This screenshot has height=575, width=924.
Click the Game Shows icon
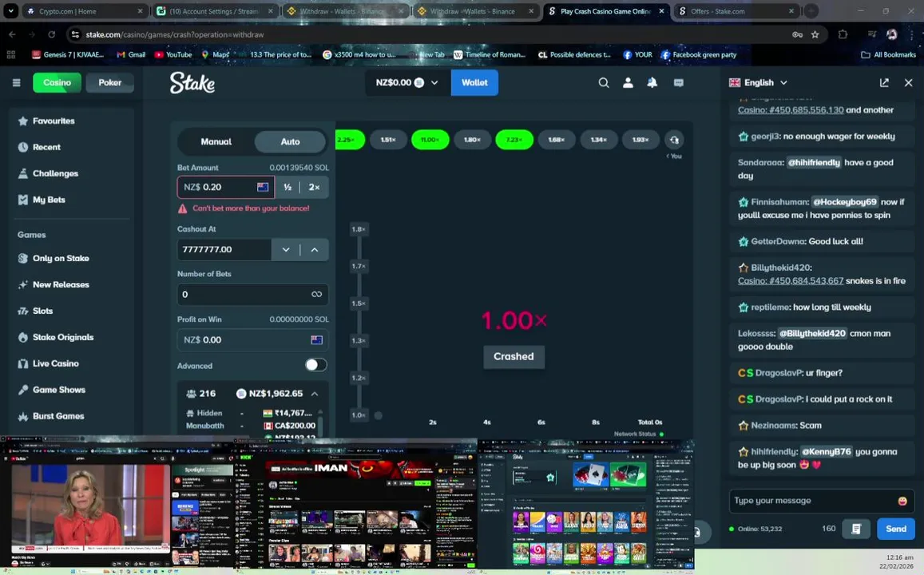(23, 390)
